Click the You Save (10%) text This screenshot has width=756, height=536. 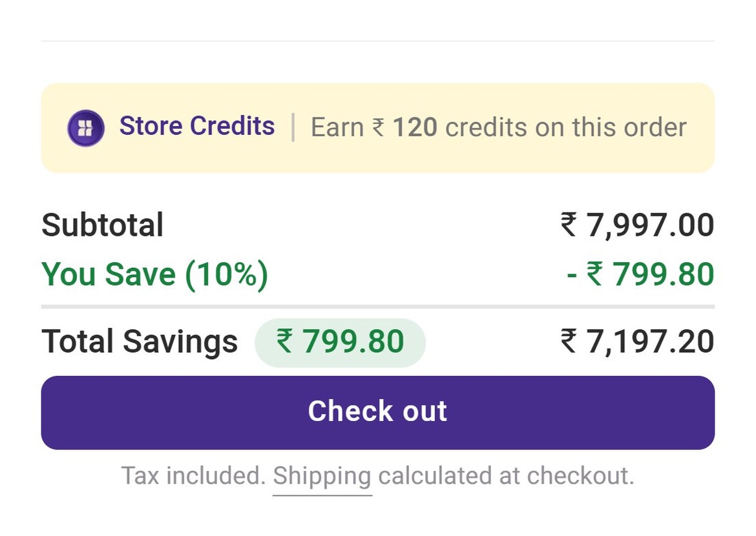point(155,274)
